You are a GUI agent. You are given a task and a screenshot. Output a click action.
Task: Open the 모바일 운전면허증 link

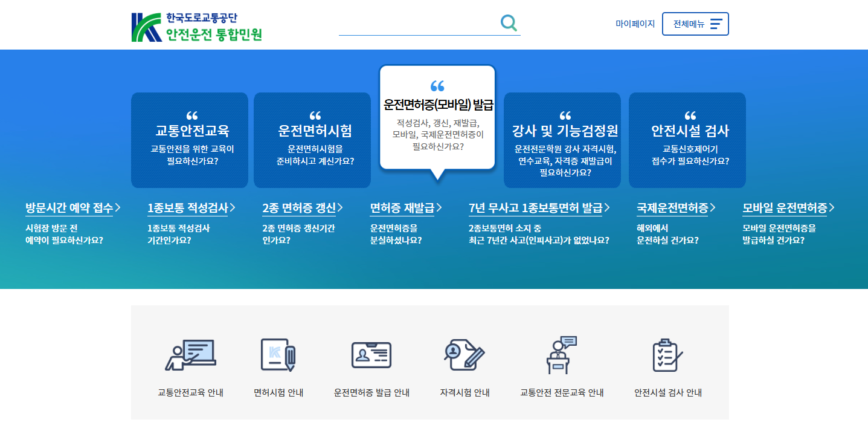pyautogui.click(x=785, y=207)
